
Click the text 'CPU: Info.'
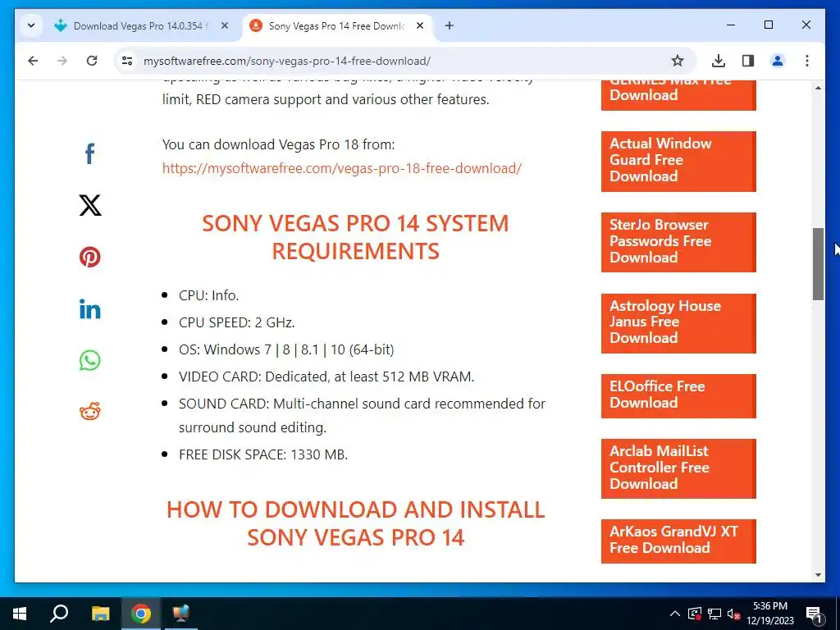point(209,295)
